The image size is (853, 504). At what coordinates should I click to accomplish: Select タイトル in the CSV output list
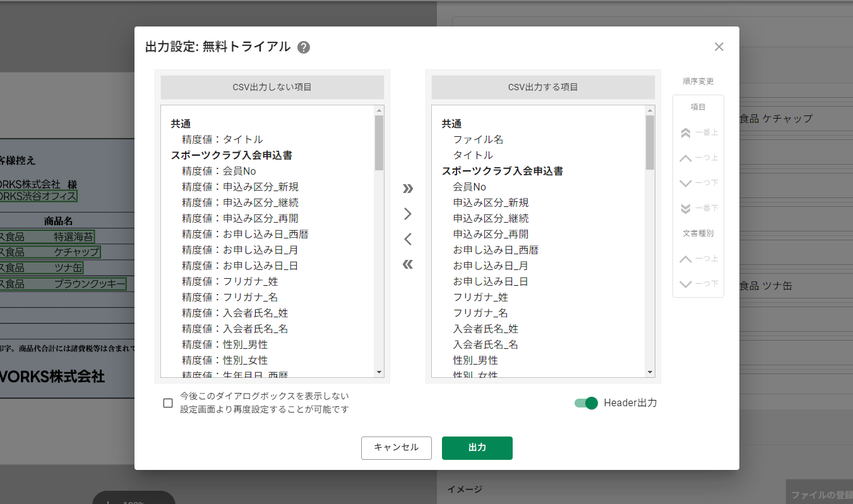473,155
